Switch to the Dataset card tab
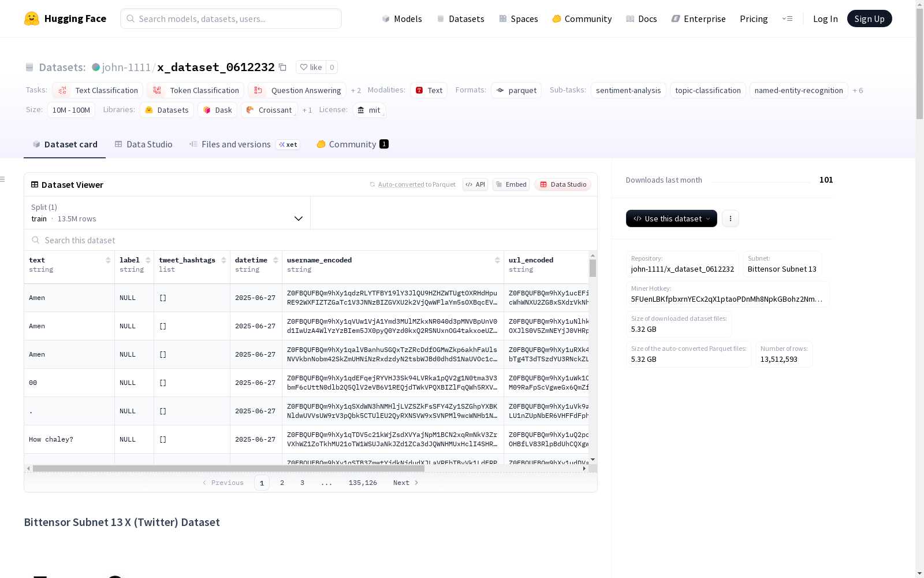 (65, 144)
